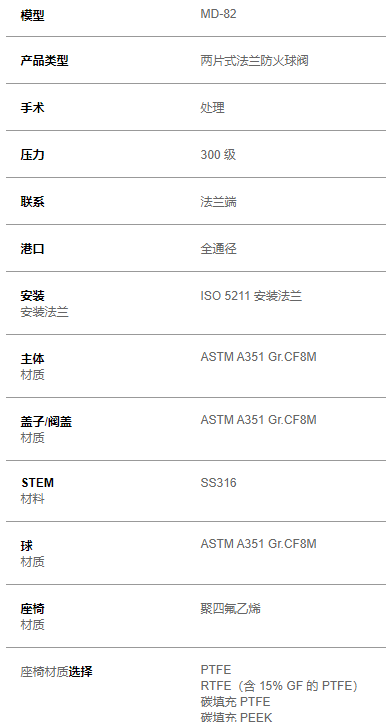Select the 法兰端 connection value
Viewport: 386px width, 722px height.
tap(218, 202)
